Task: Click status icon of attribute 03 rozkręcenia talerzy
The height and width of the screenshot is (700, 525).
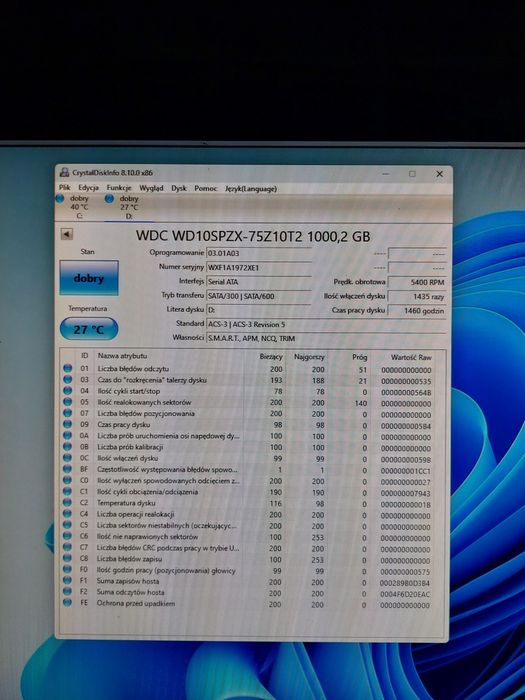Action: point(67,379)
